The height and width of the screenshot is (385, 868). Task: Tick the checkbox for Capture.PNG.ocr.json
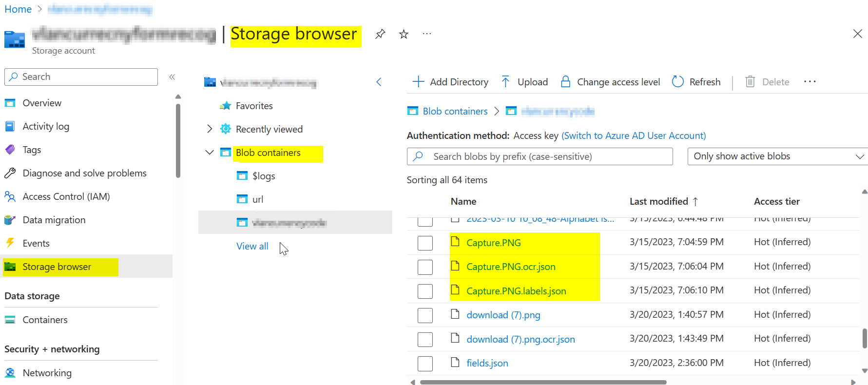pos(425,267)
